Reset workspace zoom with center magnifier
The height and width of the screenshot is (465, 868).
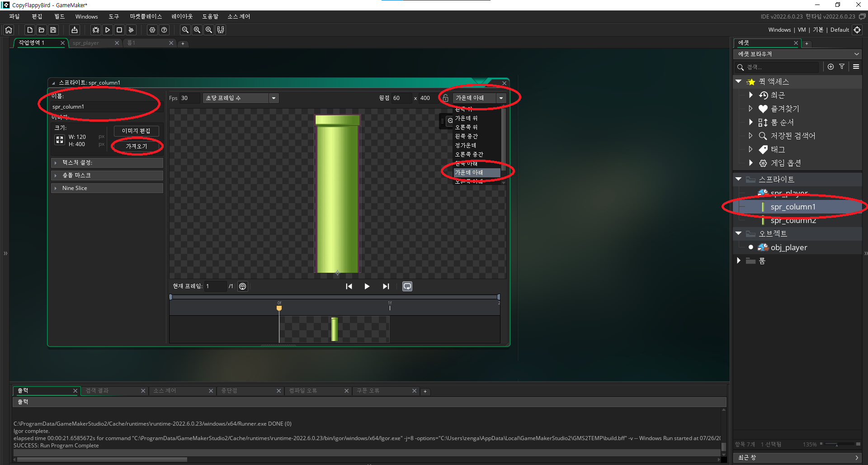point(197,30)
